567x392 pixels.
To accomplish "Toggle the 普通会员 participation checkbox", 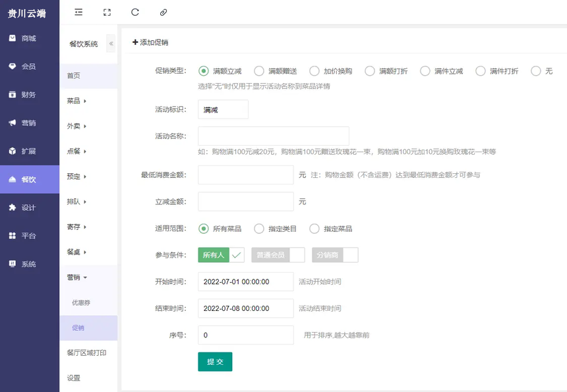I will coord(278,255).
